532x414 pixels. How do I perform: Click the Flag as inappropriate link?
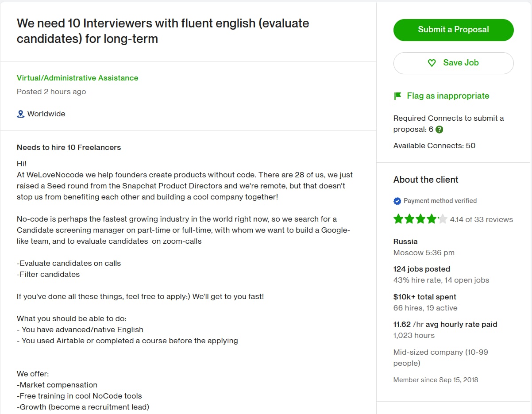(448, 96)
